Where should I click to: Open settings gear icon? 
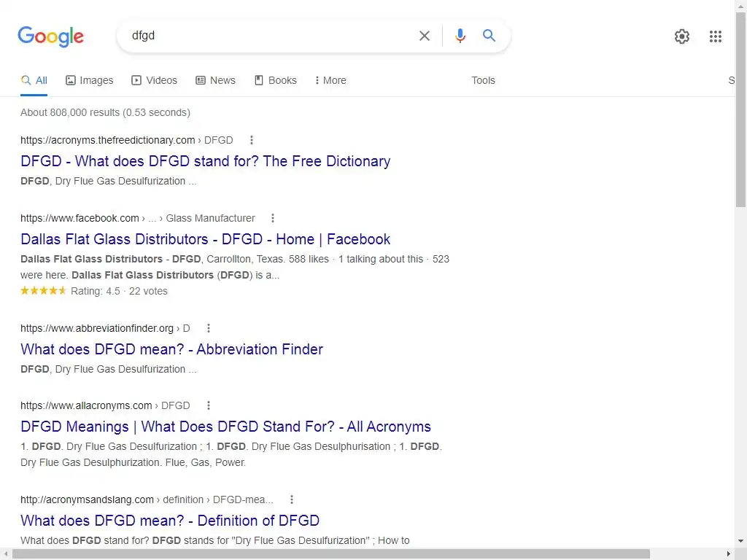point(682,36)
